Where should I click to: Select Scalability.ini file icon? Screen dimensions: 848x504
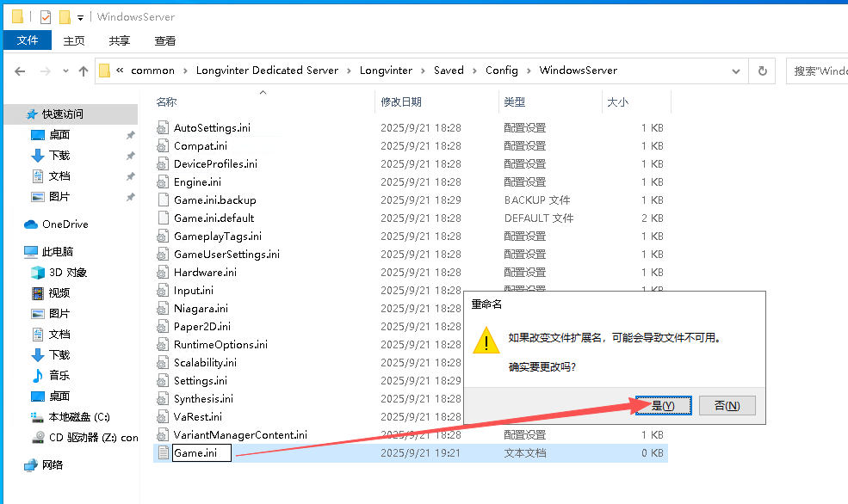point(163,363)
